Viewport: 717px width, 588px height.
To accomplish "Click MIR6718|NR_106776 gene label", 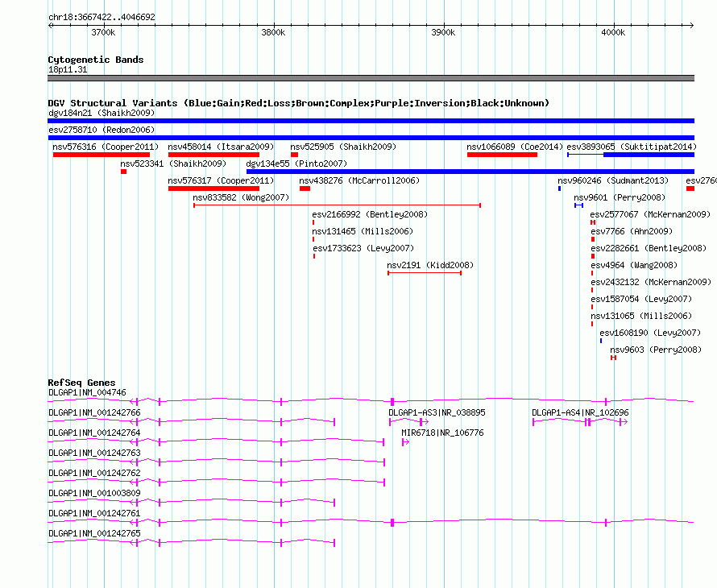I will [x=442, y=433].
